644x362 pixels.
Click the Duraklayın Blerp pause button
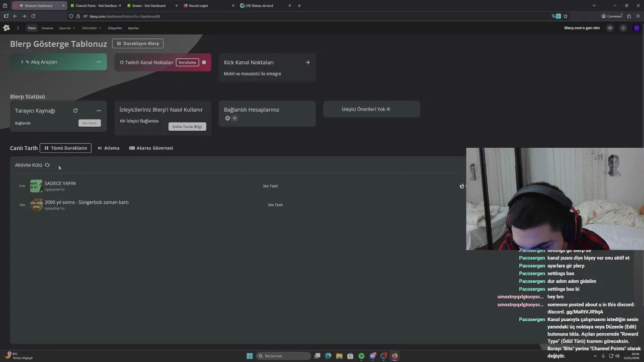coord(138,44)
